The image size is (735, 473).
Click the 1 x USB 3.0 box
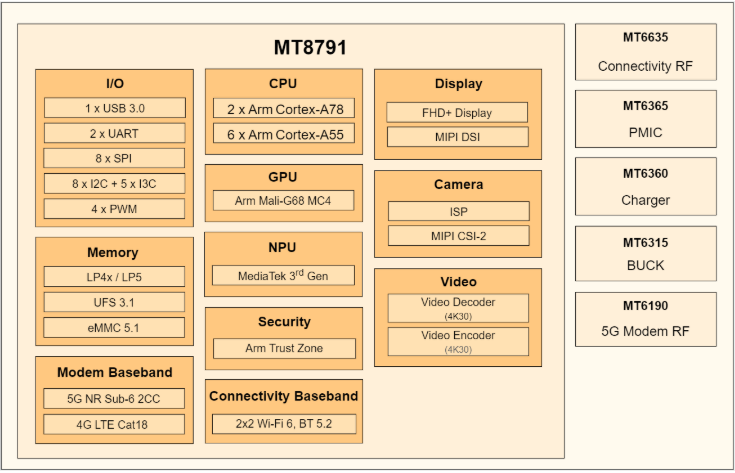click(114, 108)
